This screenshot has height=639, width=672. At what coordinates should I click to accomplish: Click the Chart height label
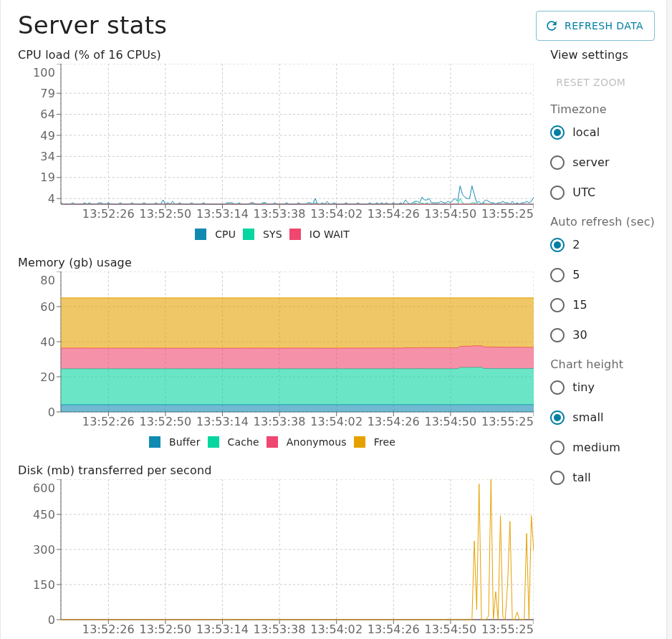pos(586,365)
